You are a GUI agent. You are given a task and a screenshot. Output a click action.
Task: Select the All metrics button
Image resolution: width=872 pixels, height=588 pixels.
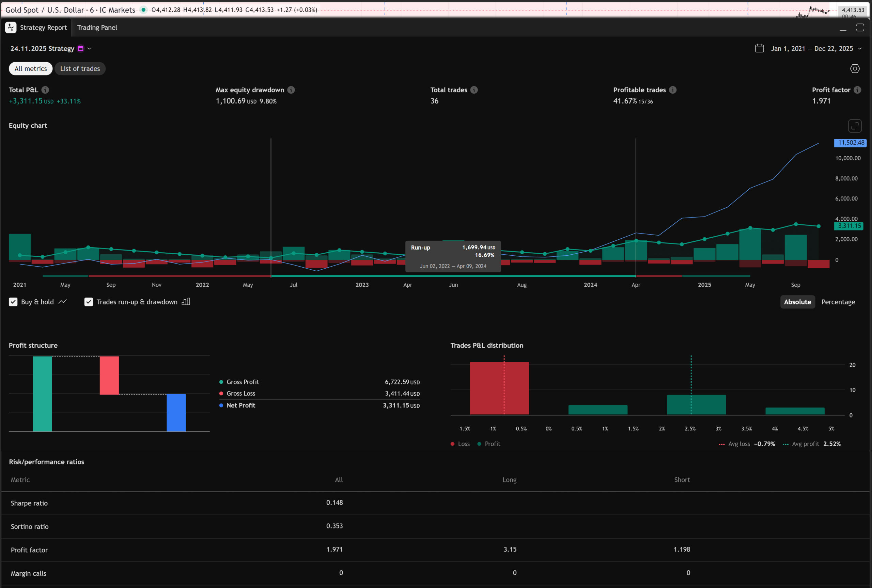click(31, 69)
